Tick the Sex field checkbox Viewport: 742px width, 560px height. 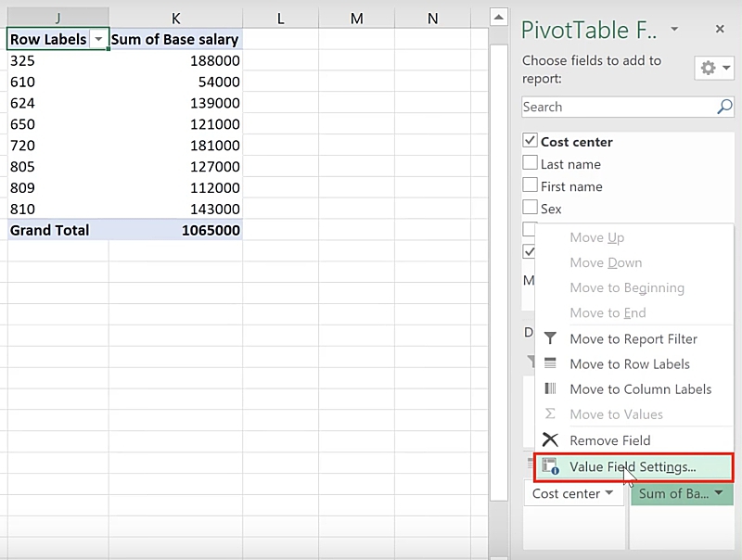531,208
